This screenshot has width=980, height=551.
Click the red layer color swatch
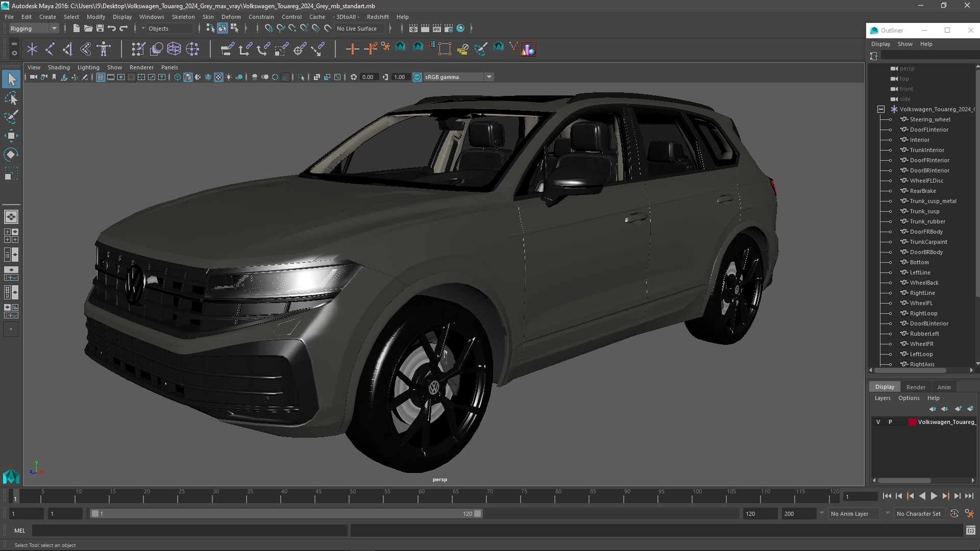point(913,422)
